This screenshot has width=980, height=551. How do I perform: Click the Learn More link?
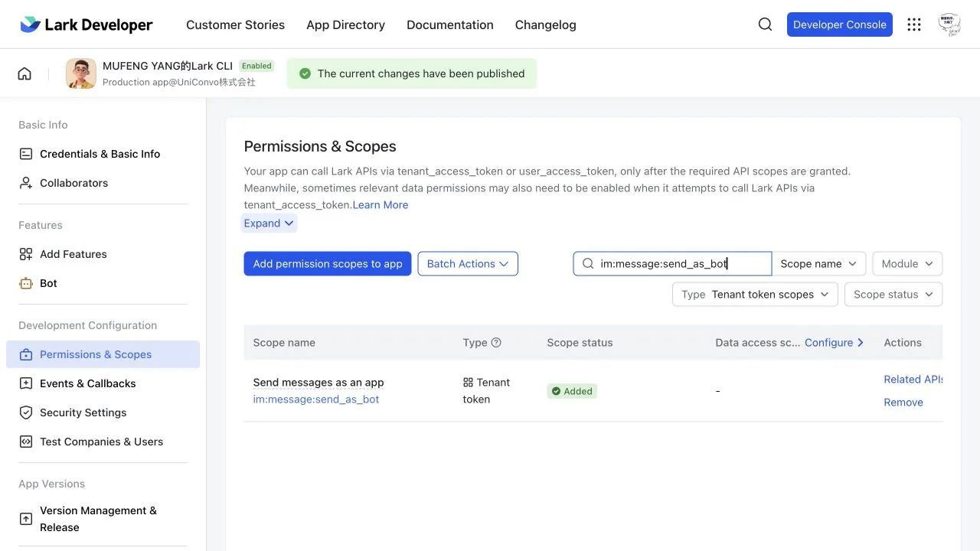[381, 205]
